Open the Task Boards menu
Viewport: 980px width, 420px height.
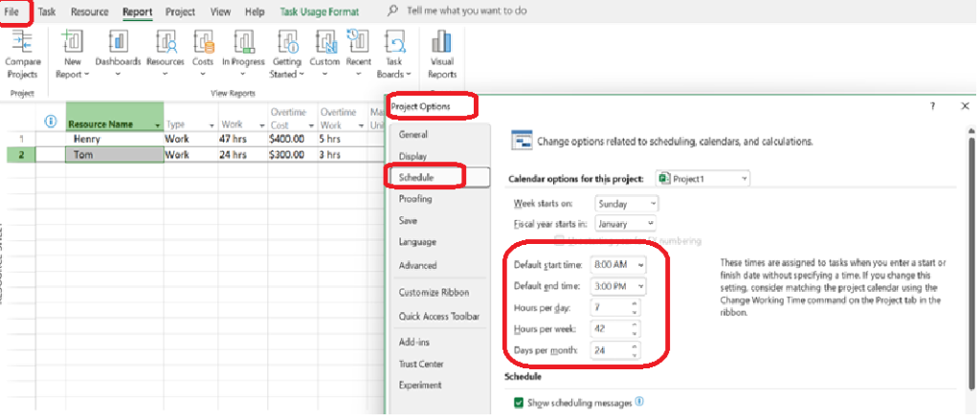pos(393,55)
